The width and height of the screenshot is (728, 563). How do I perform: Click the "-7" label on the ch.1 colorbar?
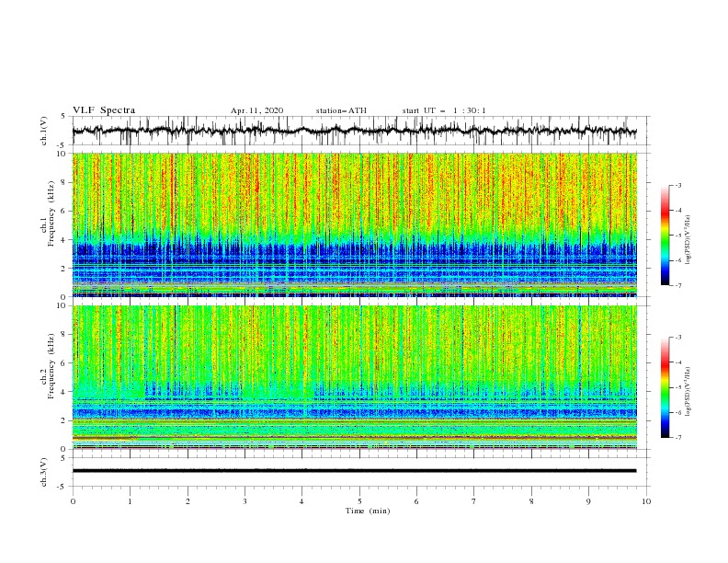[677, 285]
